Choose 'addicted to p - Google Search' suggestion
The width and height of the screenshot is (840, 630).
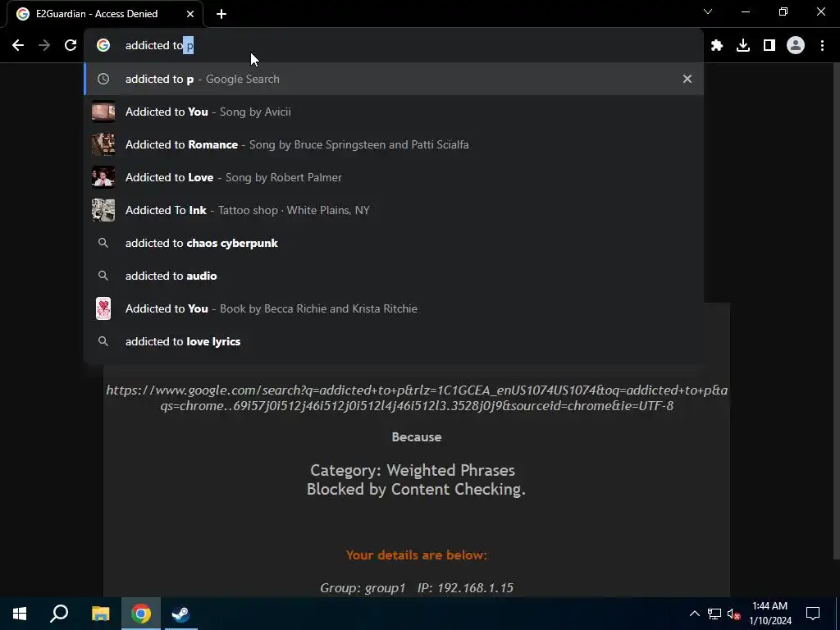point(394,79)
